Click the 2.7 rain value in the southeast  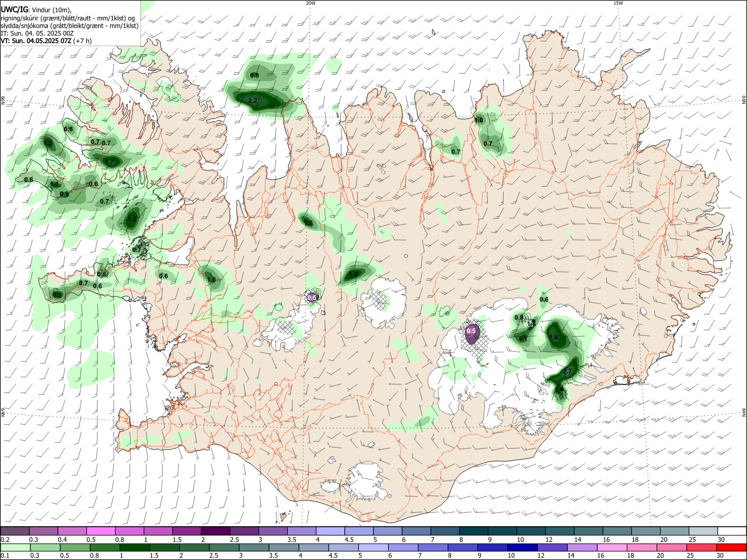(567, 371)
